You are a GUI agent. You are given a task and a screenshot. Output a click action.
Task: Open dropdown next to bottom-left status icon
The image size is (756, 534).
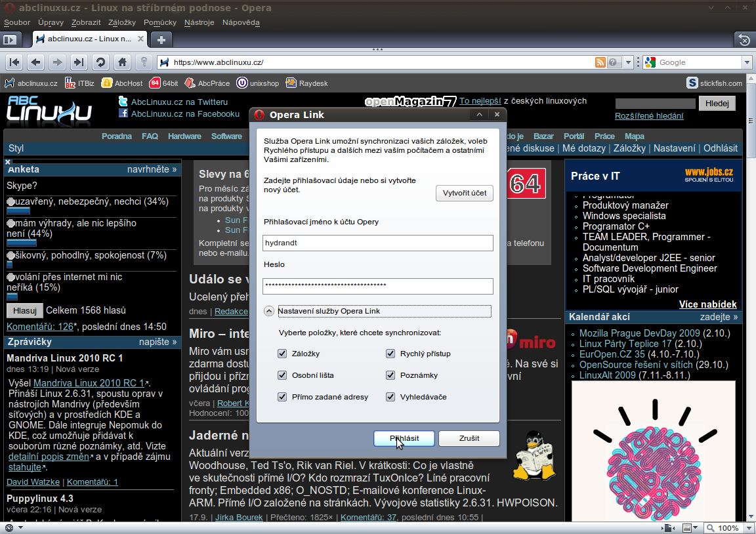(21, 527)
